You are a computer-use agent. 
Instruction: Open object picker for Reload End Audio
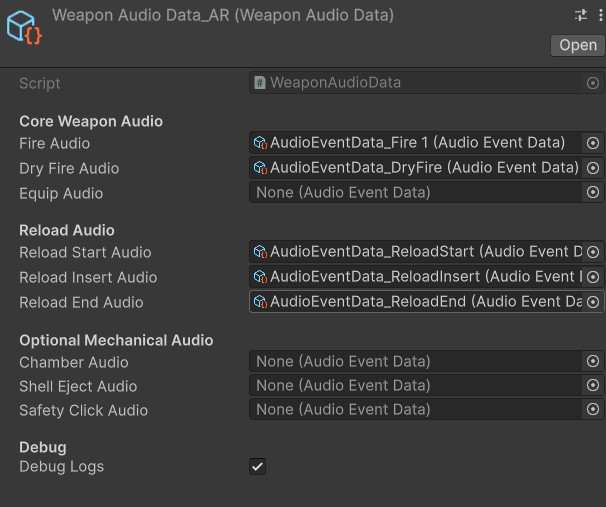pos(592,301)
